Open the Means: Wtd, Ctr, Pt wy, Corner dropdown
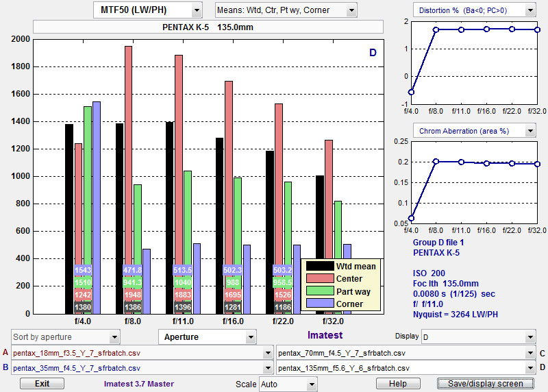This screenshot has width=548, height=392. (x=286, y=10)
